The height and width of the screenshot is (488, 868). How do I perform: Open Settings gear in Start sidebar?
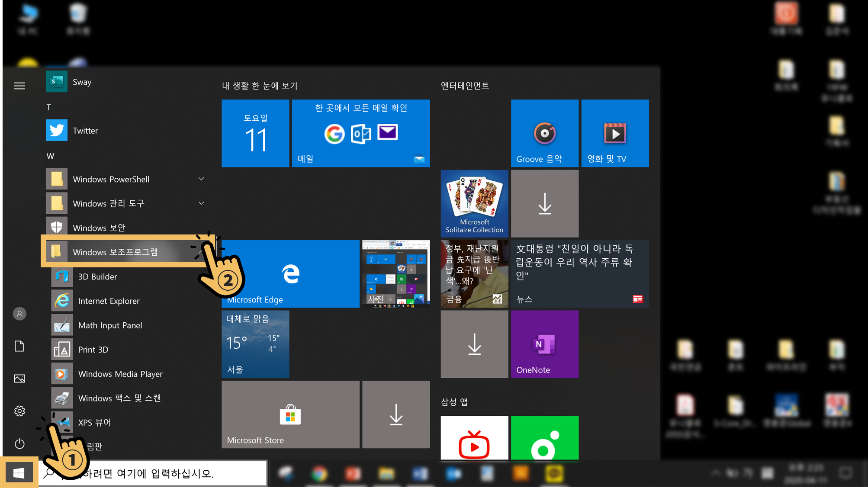pos(19,411)
